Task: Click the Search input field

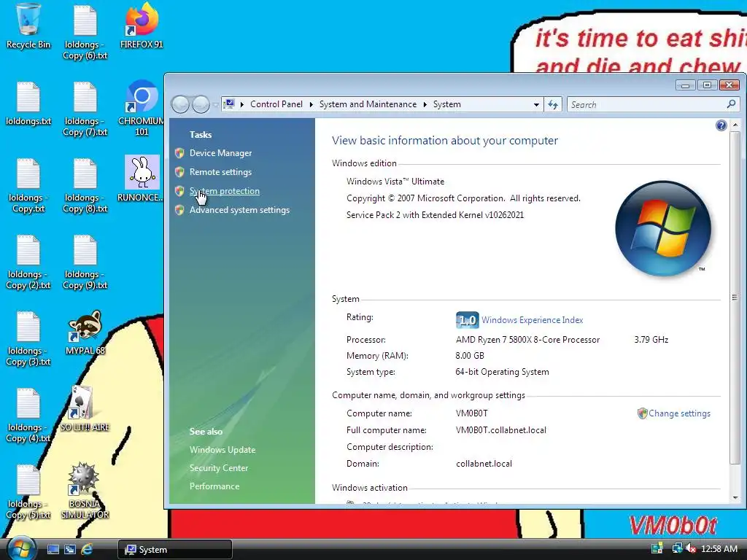Action: tap(646, 104)
